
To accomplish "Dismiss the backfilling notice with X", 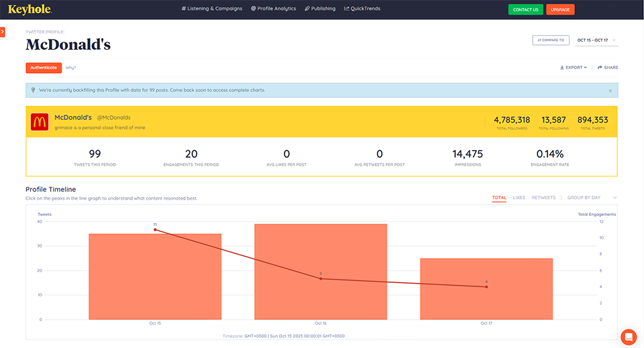I will click(x=610, y=91).
